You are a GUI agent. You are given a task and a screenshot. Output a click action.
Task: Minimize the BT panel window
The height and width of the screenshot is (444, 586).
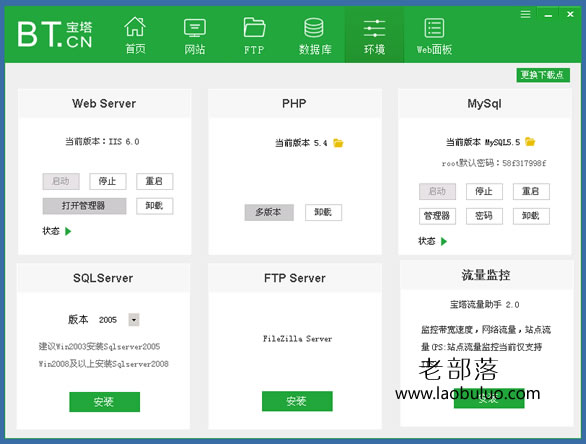click(548, 15)
